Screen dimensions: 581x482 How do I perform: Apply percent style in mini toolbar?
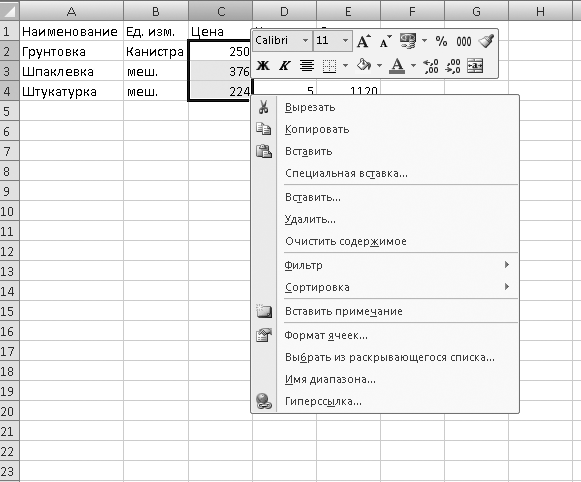click(x=441, y=41)
